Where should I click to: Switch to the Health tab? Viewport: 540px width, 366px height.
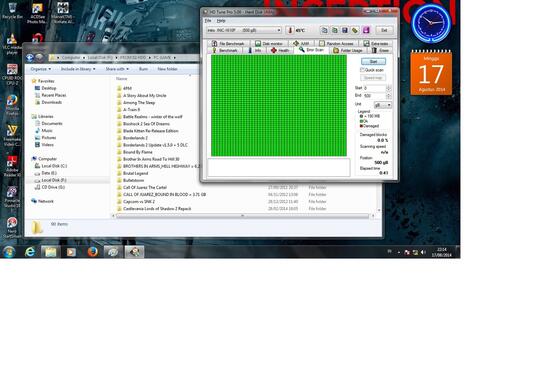[x=280, y=51]
